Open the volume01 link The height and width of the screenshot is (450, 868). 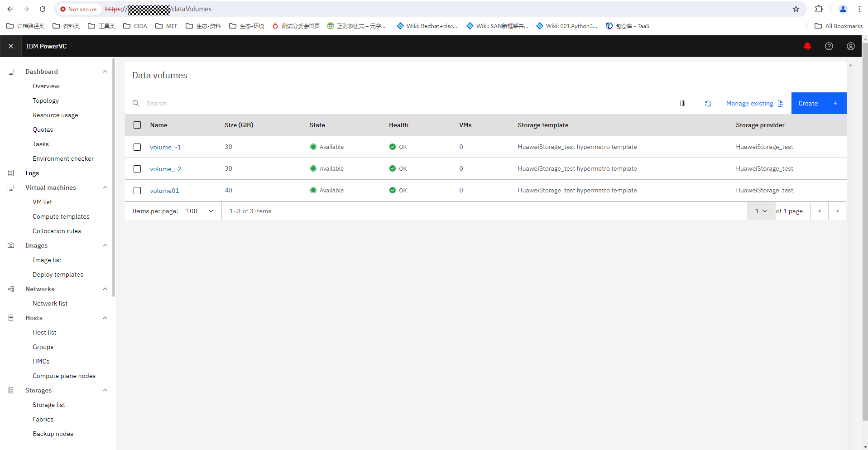[x=164, y=191]
